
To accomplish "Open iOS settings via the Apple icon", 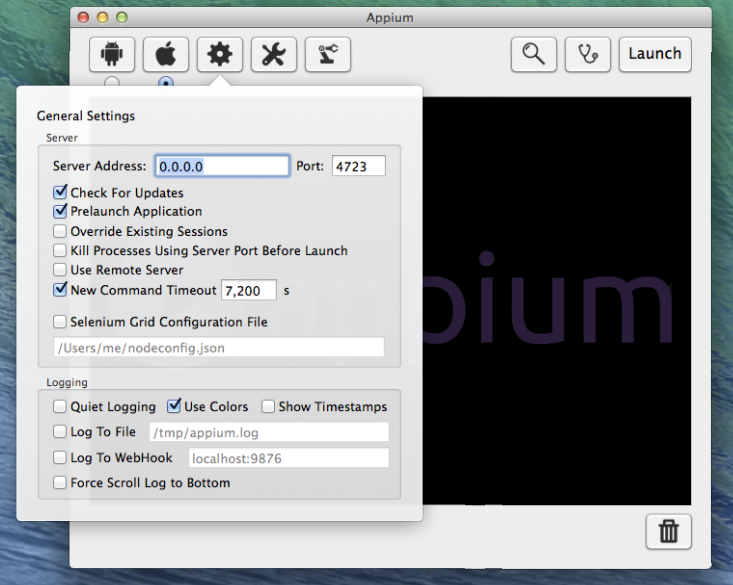I will (x=166, y=54).
